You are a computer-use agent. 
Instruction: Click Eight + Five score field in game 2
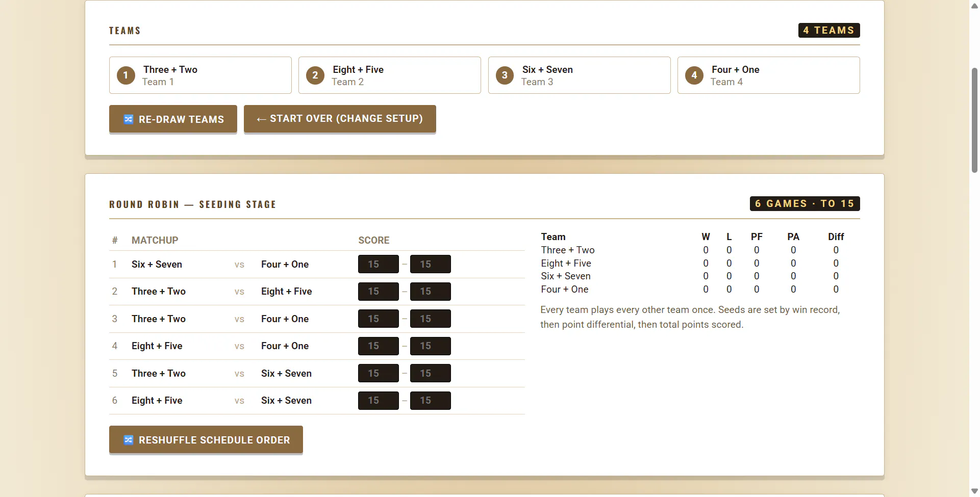pos(431,292)
